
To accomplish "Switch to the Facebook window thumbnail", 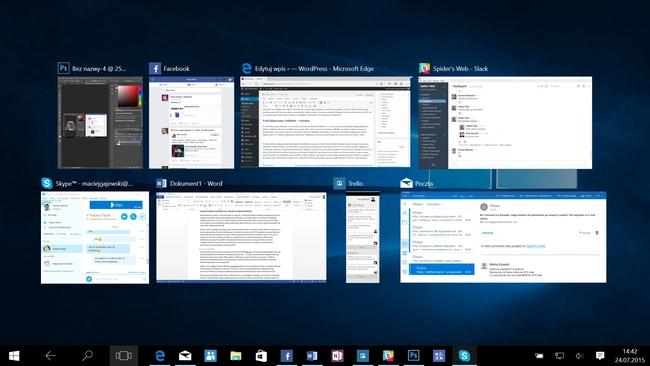I will (192, 122).
